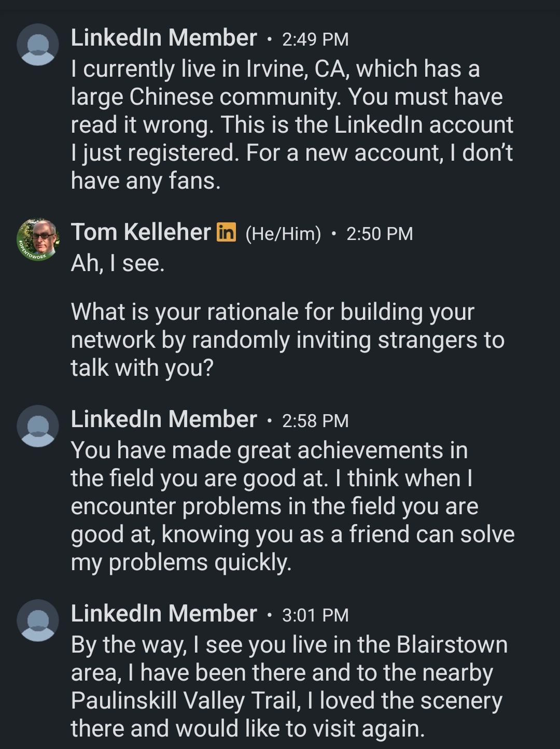Tap LinkedIn Member name on the 2:58 PM message

coord(164,419)
